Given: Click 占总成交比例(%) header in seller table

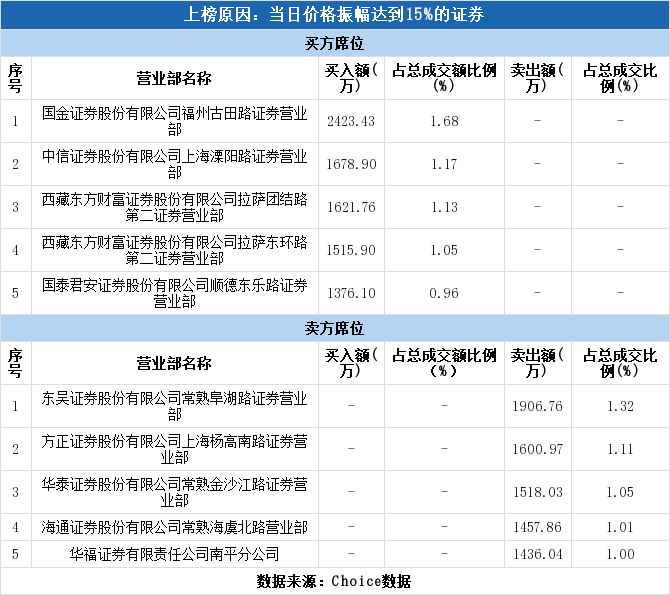Looking at the screenshot, I should 620,363.
